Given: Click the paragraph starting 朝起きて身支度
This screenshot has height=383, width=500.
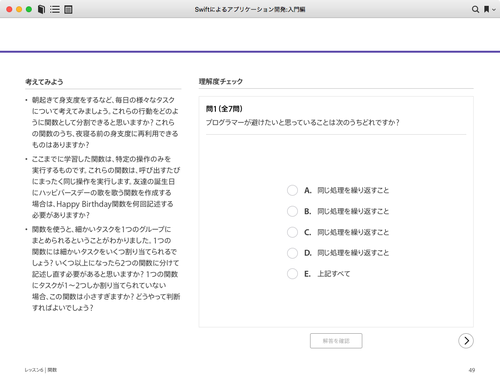Looking at the screenshot, I should [105, 122].
